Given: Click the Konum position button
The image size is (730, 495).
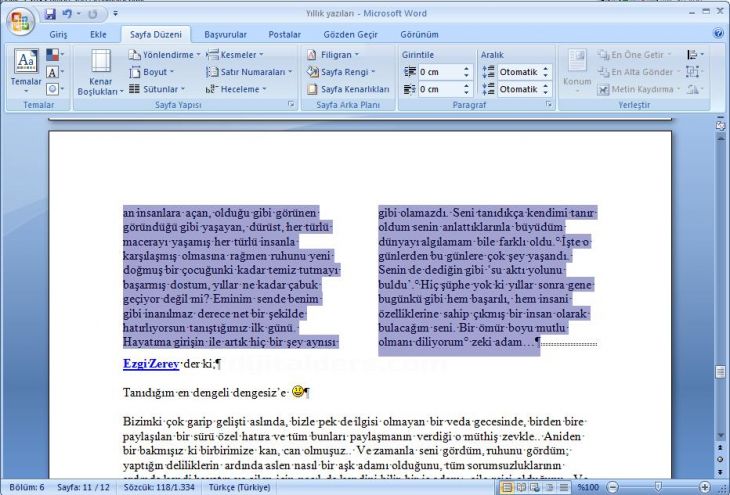Looking at the screenshot, I should pos(577,70).
